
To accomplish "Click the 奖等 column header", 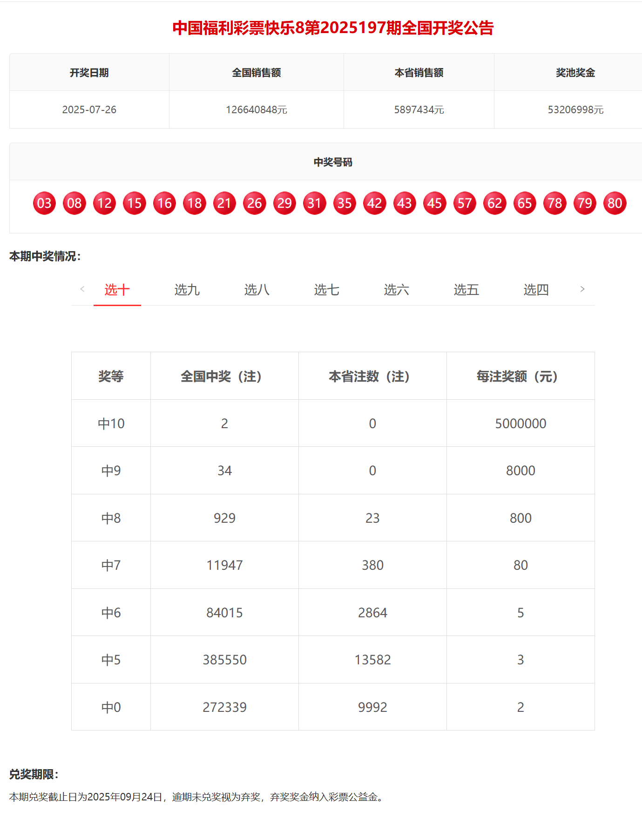I will coord(111,376).
